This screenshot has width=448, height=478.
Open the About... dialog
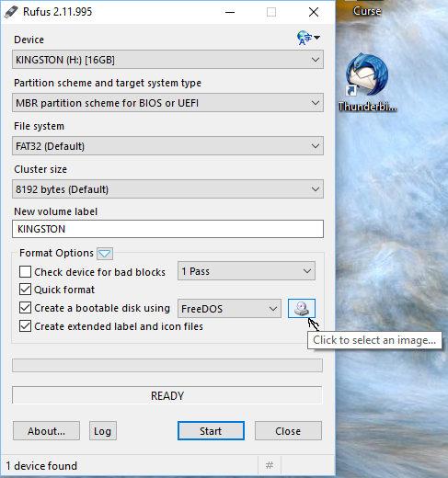(46, 431)
